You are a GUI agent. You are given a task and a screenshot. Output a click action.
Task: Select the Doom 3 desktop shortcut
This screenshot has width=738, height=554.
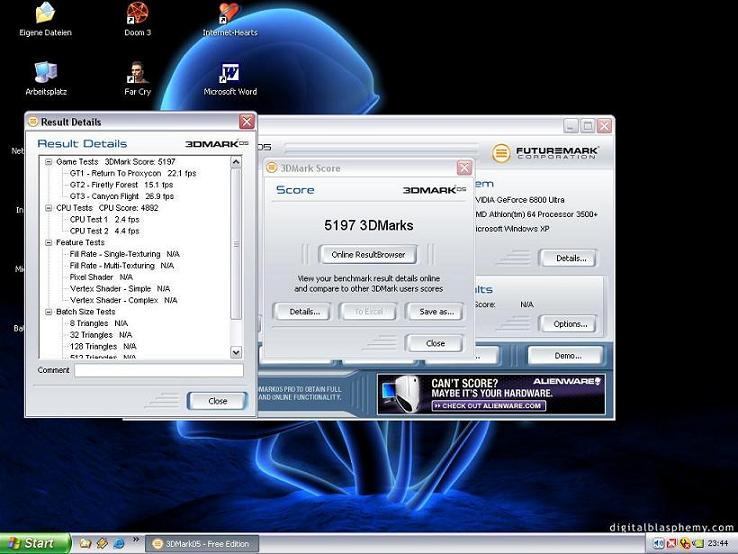[x=137, y=19]
